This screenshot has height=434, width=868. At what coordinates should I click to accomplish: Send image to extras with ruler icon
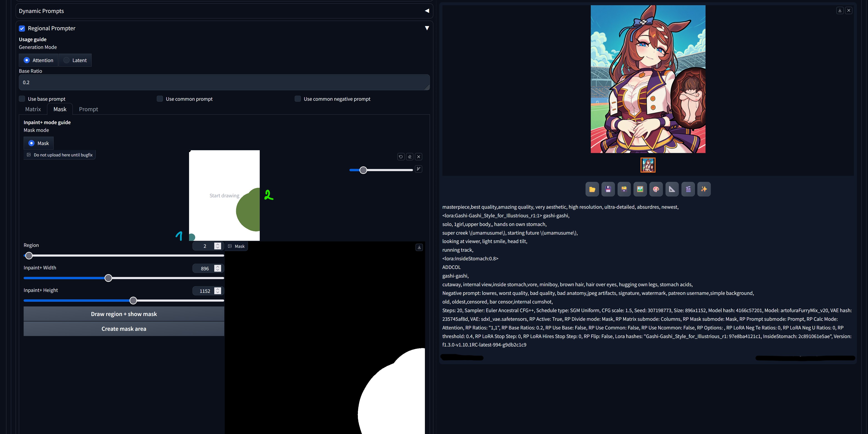[672, 189]
